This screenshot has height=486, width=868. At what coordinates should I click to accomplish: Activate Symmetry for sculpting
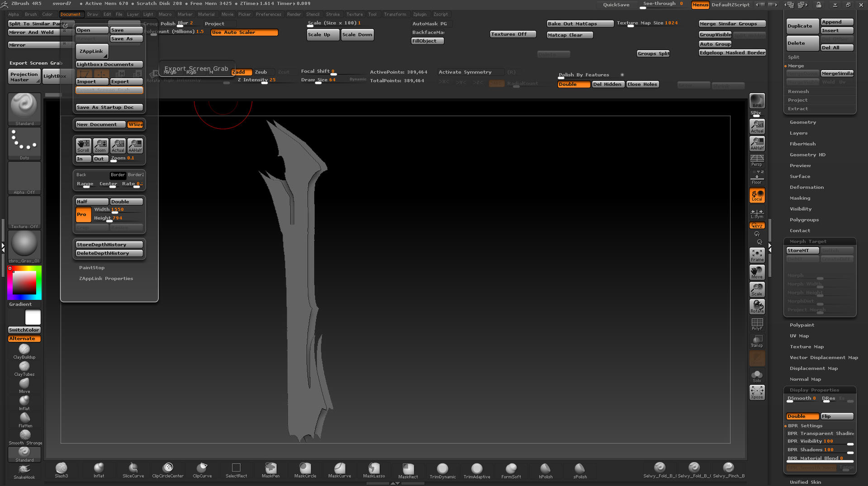470,72
